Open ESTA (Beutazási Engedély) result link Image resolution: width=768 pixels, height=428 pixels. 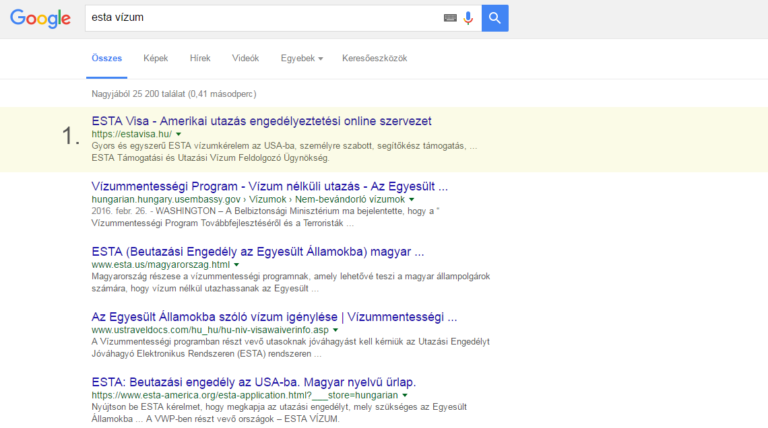pos(258,252)
